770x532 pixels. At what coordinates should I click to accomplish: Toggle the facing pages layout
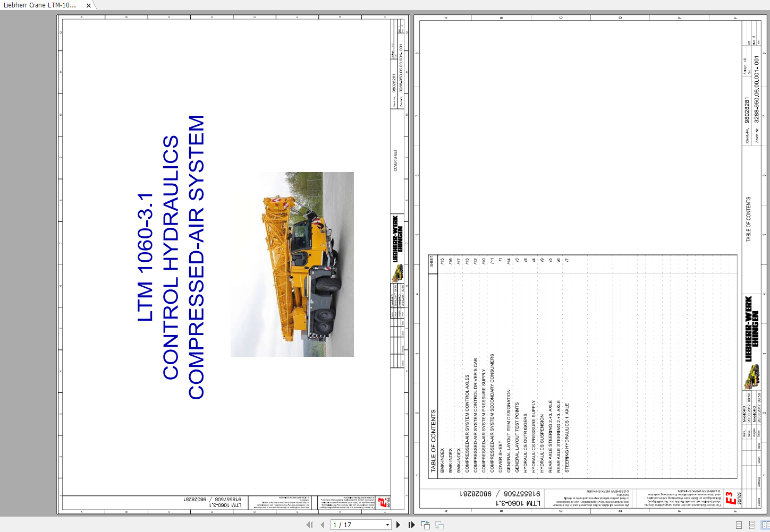coord(766,525)
